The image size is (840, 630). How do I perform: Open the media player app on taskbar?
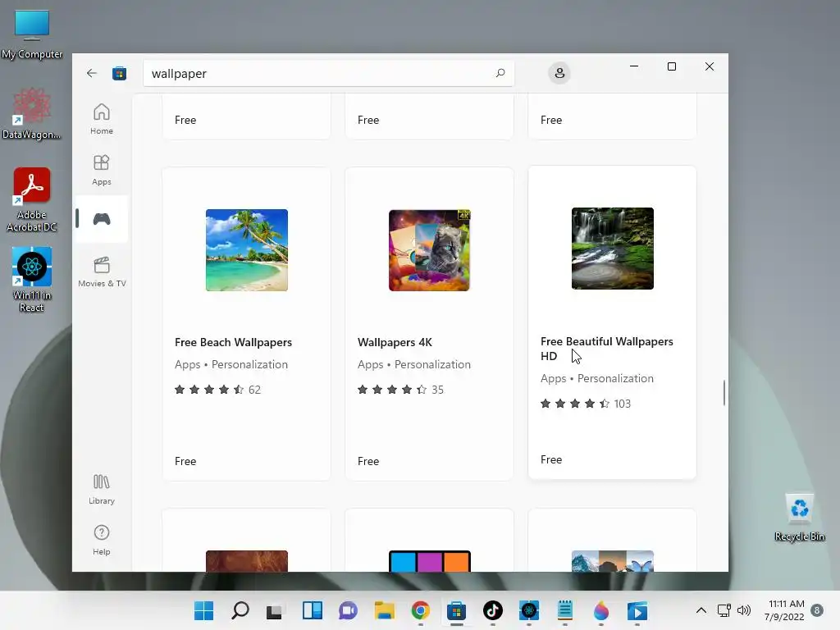(637, 610)
